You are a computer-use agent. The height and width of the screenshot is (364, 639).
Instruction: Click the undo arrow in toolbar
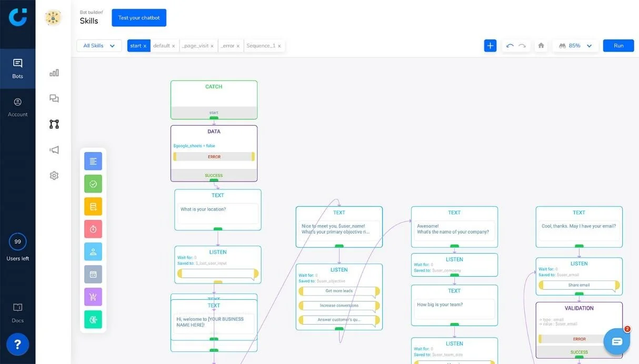pyautogui.click(x=510, y=46)
